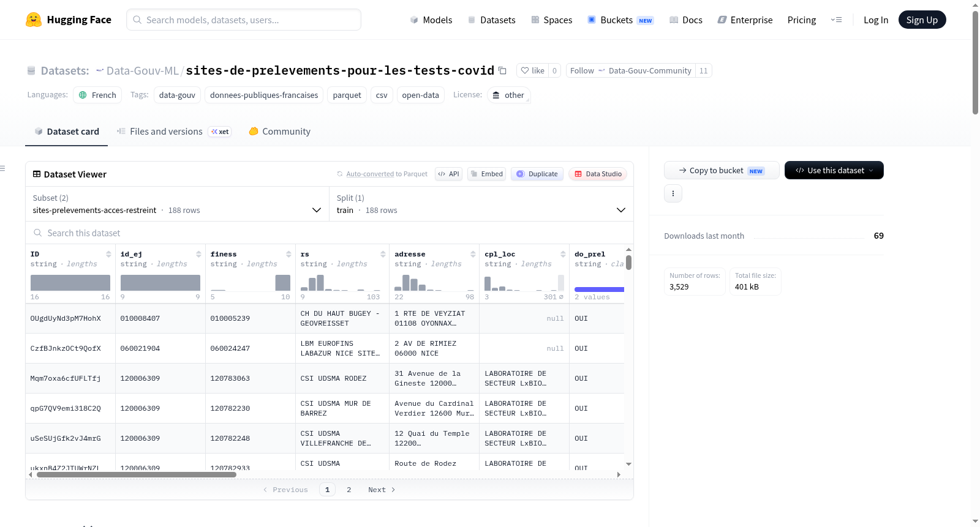Click the cell 'OUgdUyNd3pM7HohX'
The width and height of the screenshot is (980, 527).
[x=70, y=318]
